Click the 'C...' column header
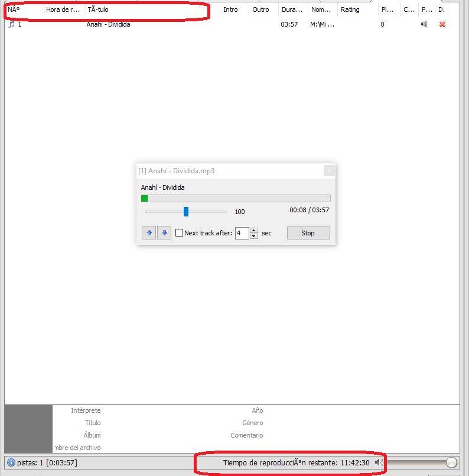 click(x=409, y=9)
